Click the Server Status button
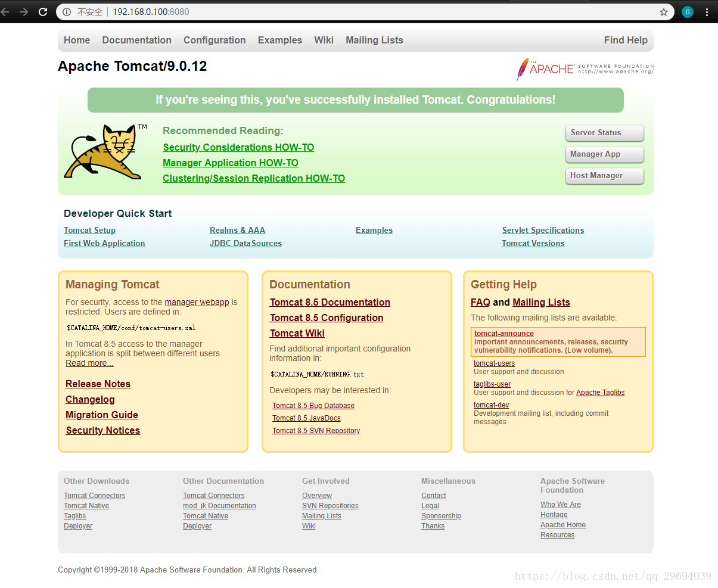 click(x=604, y=133)
